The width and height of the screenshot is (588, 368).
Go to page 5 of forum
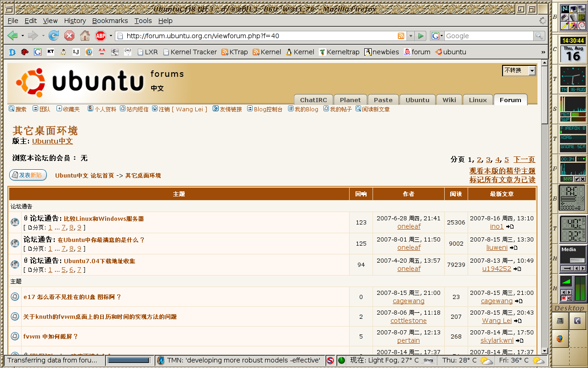[x=507, y=160]
